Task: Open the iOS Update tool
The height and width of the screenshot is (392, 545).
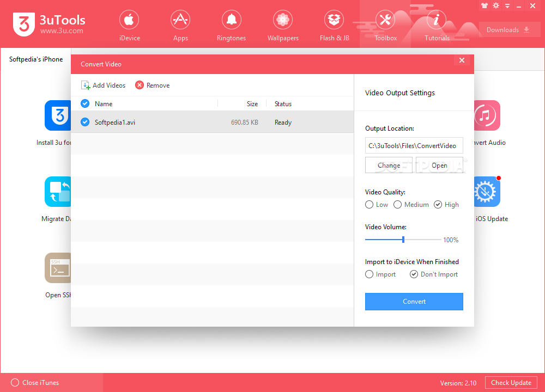Action: [487, 192]
